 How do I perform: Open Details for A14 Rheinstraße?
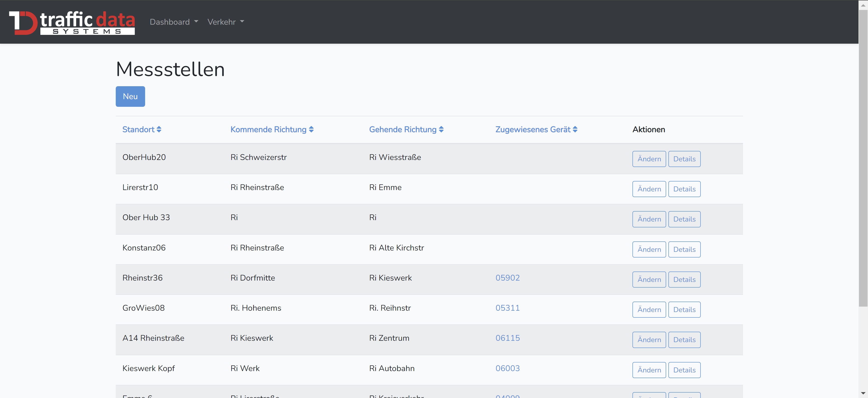(x=684, y=340)
